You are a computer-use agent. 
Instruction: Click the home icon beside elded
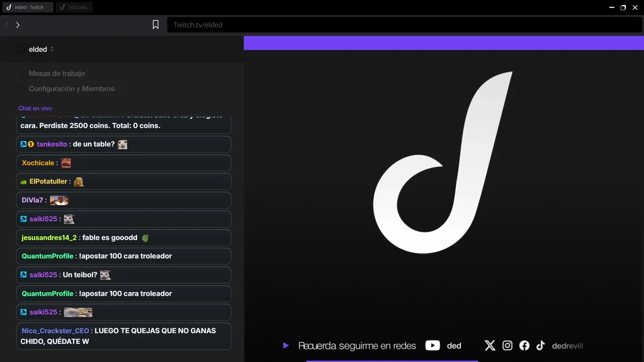(22, 49)
